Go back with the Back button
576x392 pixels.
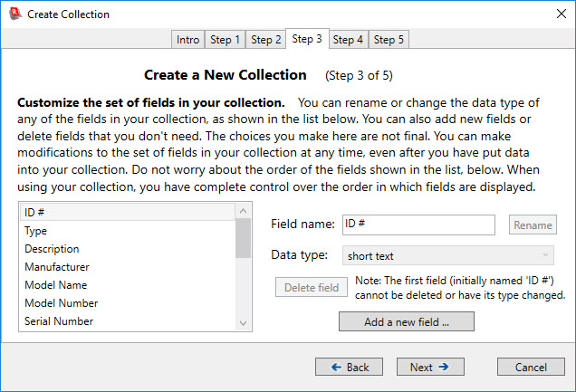(349, 367)
